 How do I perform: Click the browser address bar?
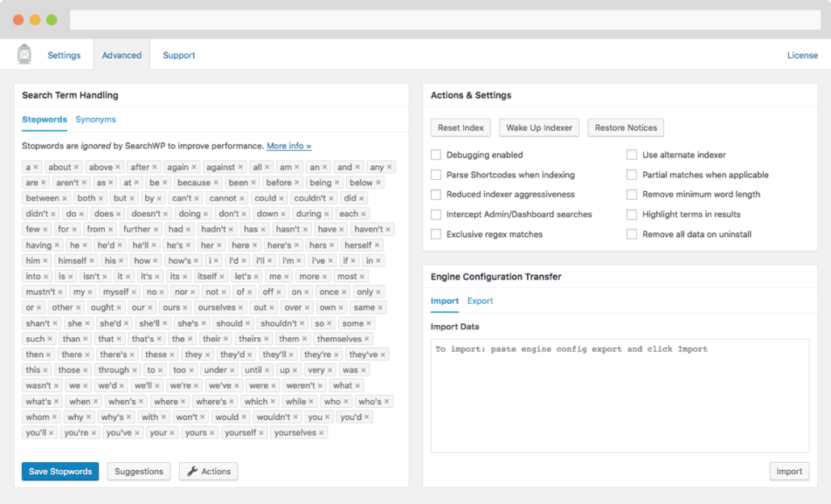point(445,19)
